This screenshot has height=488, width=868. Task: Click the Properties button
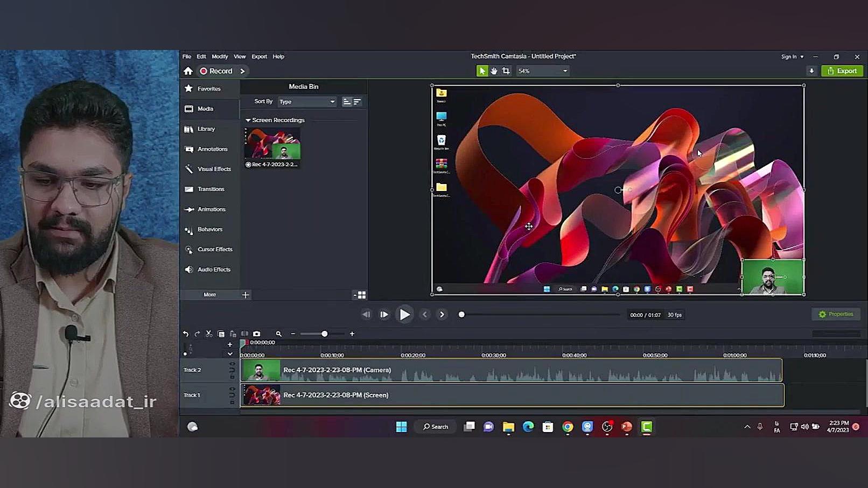[836, 314]
